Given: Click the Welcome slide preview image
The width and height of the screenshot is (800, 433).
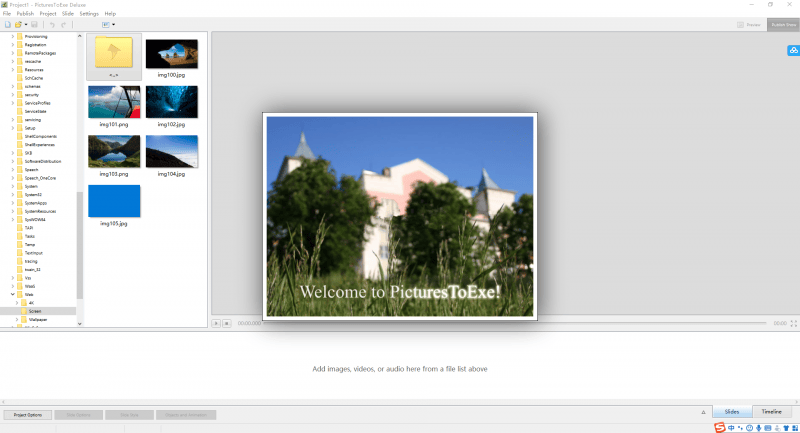Looking at the screenshot, I should 400,216.
